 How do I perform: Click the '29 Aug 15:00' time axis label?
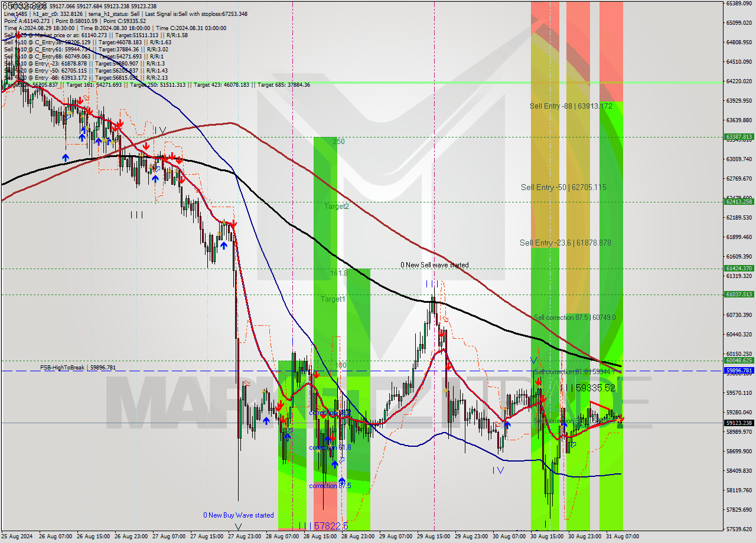pyautogui.click(x=434, y=537)
